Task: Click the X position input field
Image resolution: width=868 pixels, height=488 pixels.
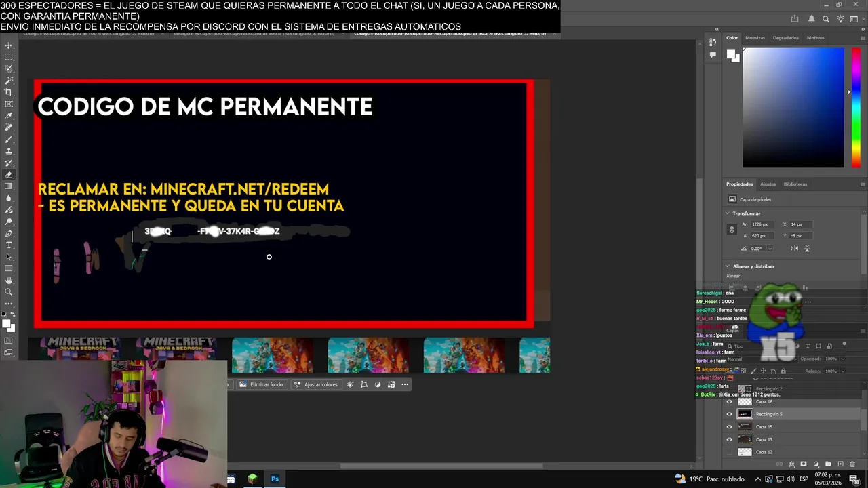Action: coord(801,224)
